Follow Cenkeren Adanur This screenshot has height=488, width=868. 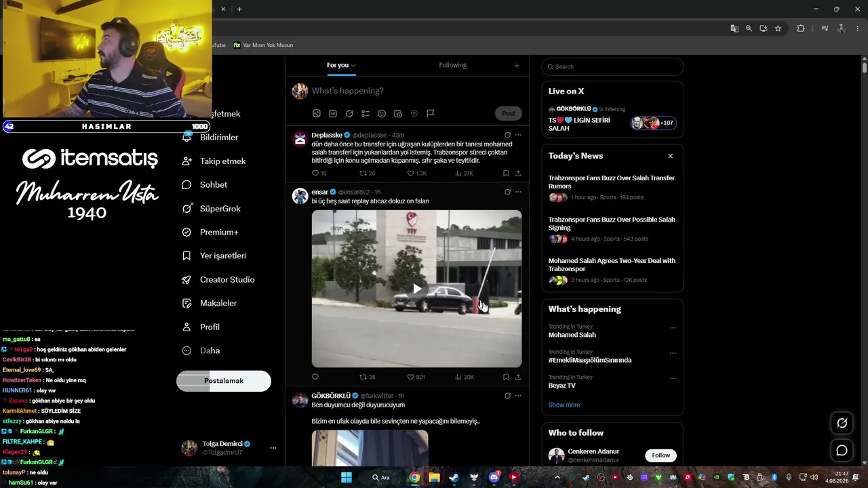[x=661, y=455]
